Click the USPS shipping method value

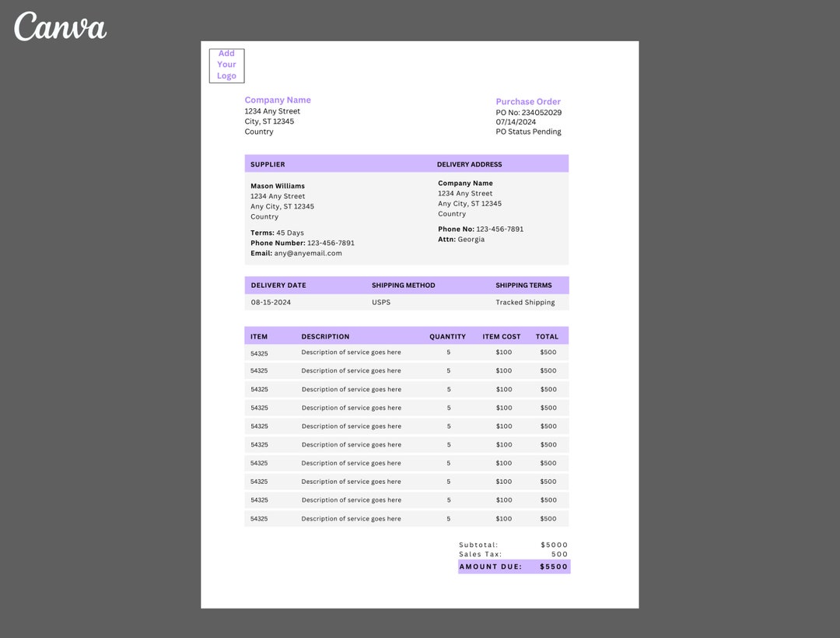pyautogui.click(x=381, y=302)
